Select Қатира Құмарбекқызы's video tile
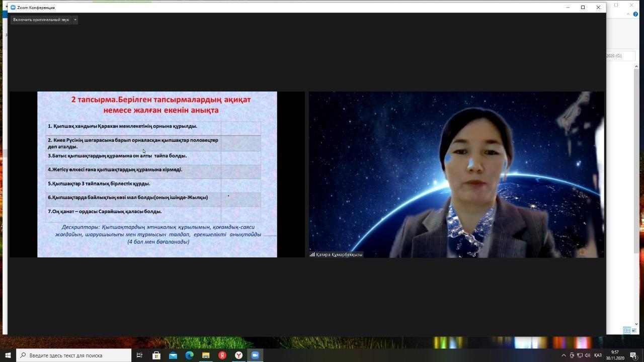Image resolution: width=644 pixels, height=362 pixels. 456,174
